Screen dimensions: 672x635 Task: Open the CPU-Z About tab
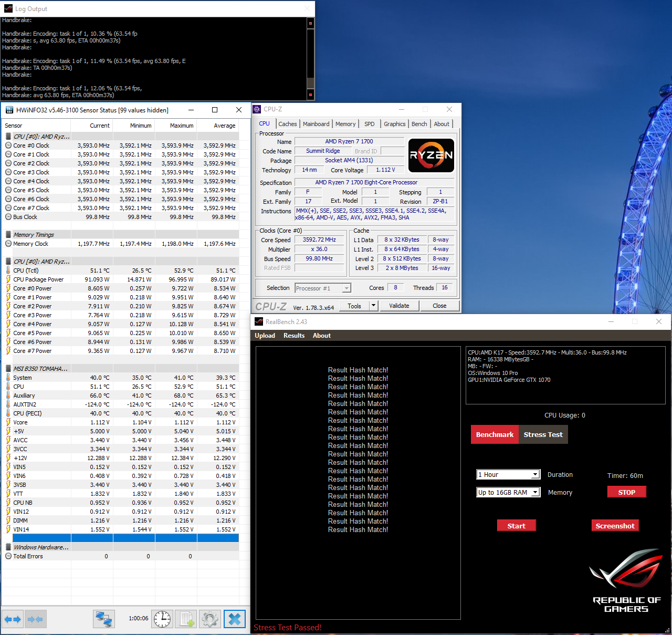pos(442,124)
